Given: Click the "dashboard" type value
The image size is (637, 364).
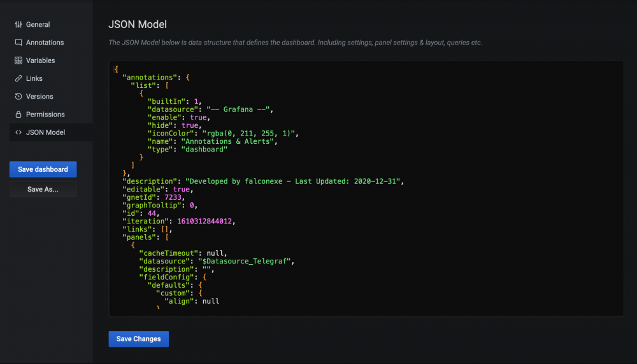Looking at the screenshot, I should 204,150.
